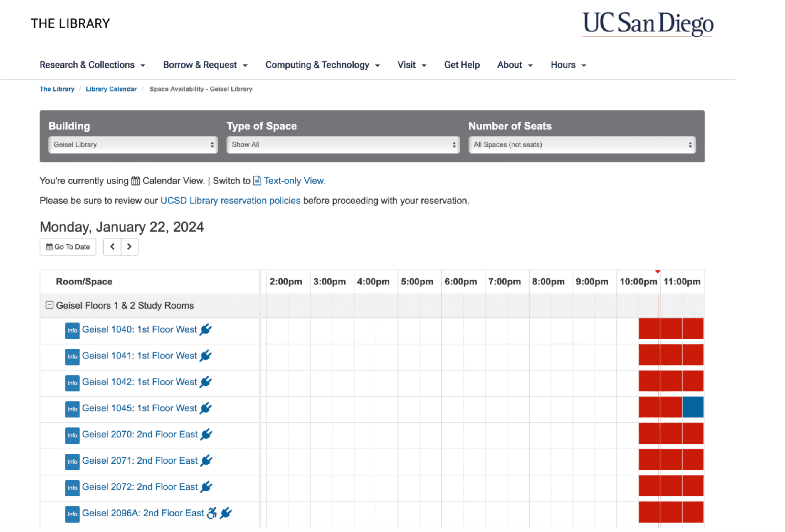This screenshot has width=785, height=532.
Task: Click power plug icon beside Geisel 1041
Action: [x=205, y=356]
